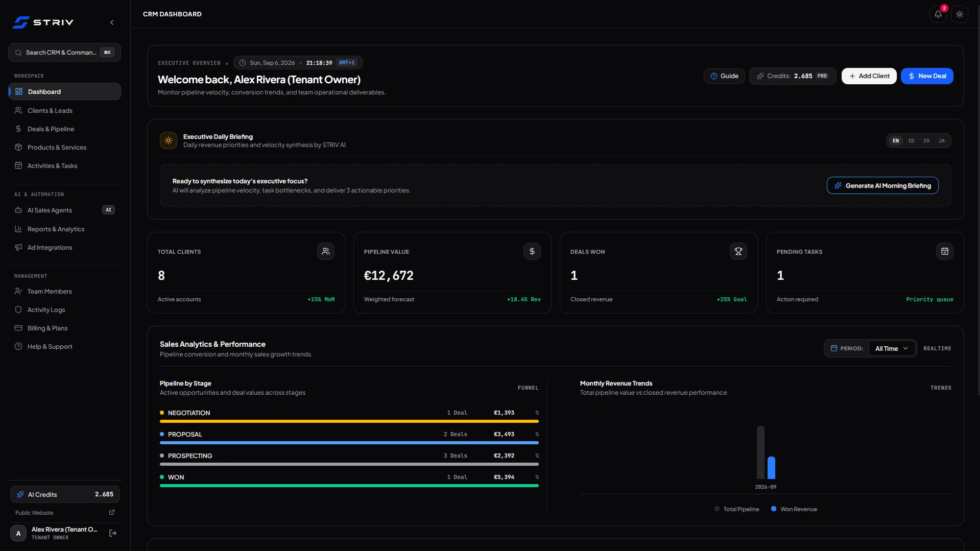Open the Period All Time dropdown
Screen dimensions: 980x551
(x=892, y=349)
